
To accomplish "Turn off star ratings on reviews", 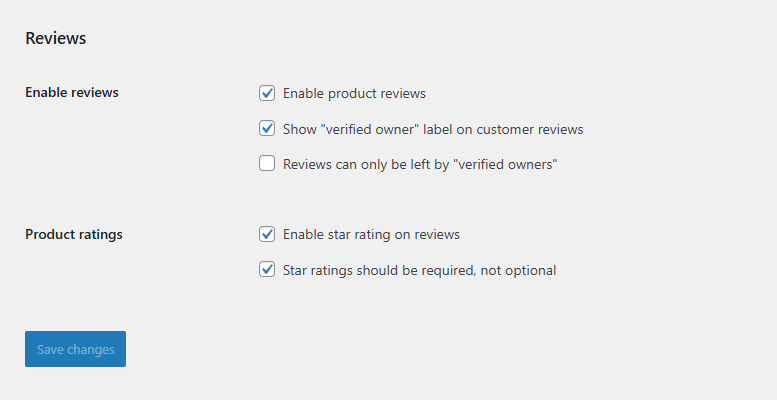I will pos(267,234).
